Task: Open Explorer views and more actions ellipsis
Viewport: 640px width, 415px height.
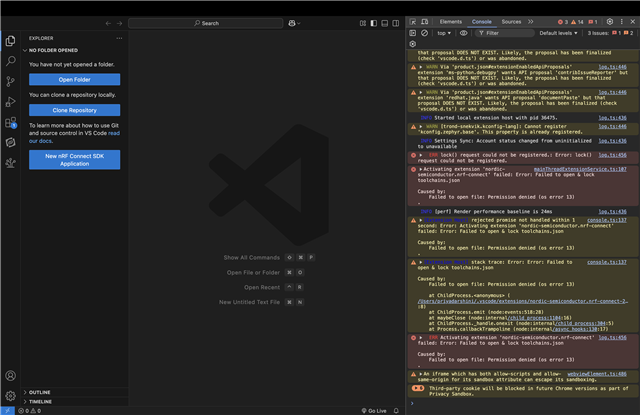Action: (119, 38)
